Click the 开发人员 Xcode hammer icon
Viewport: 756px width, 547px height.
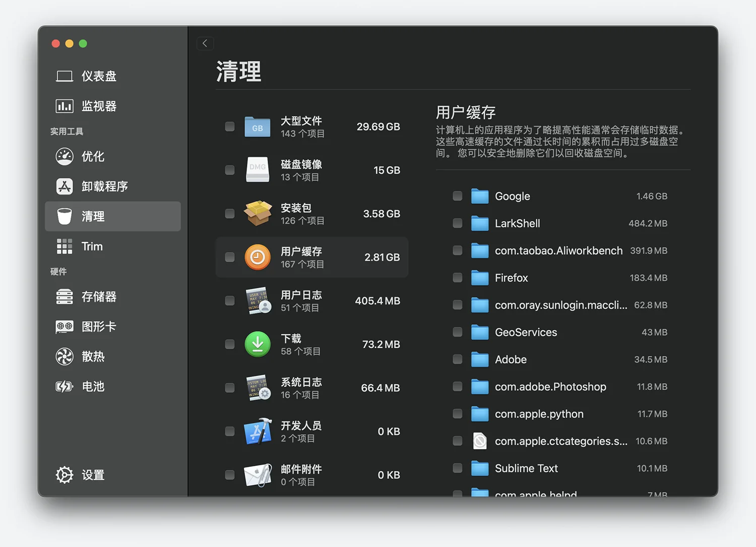(x=258, y=432)
